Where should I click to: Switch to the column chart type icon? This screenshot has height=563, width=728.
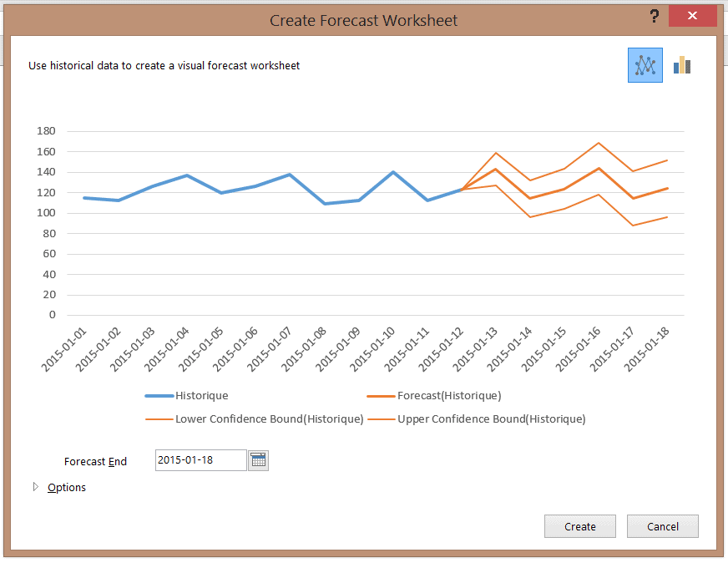click(683, 65)
